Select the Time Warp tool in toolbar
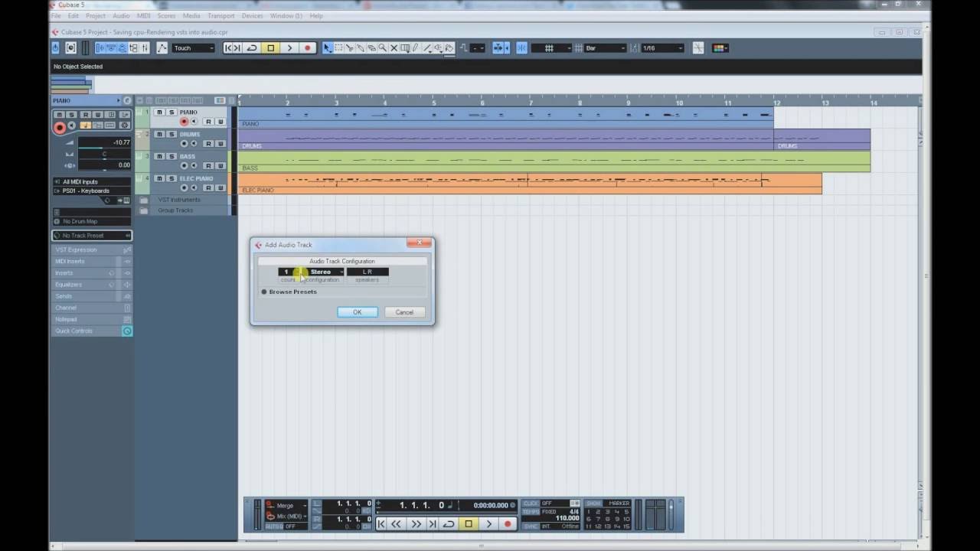The width and height of the screenshot is (980, 551). [405, 47]
